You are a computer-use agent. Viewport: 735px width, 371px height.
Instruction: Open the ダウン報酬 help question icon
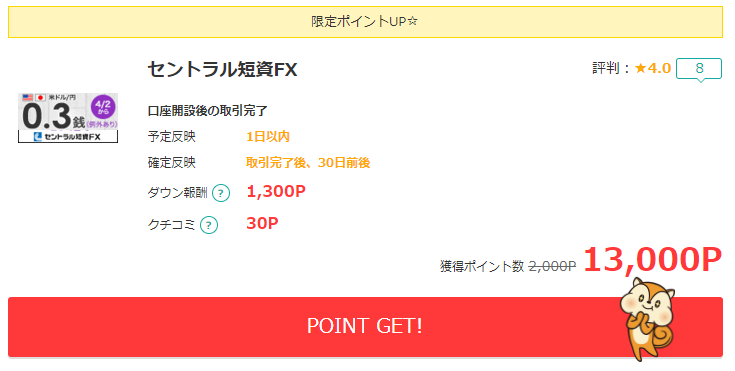click(221, 193)
